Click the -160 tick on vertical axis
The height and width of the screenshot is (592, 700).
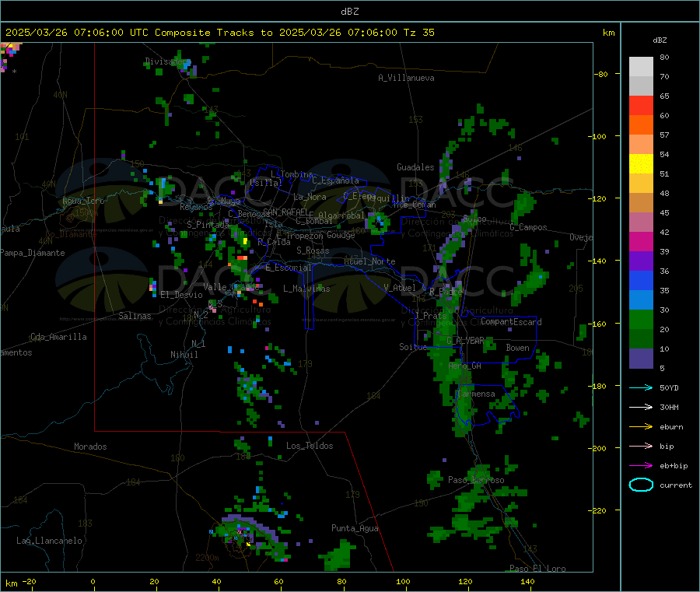[x=599, y=324]
